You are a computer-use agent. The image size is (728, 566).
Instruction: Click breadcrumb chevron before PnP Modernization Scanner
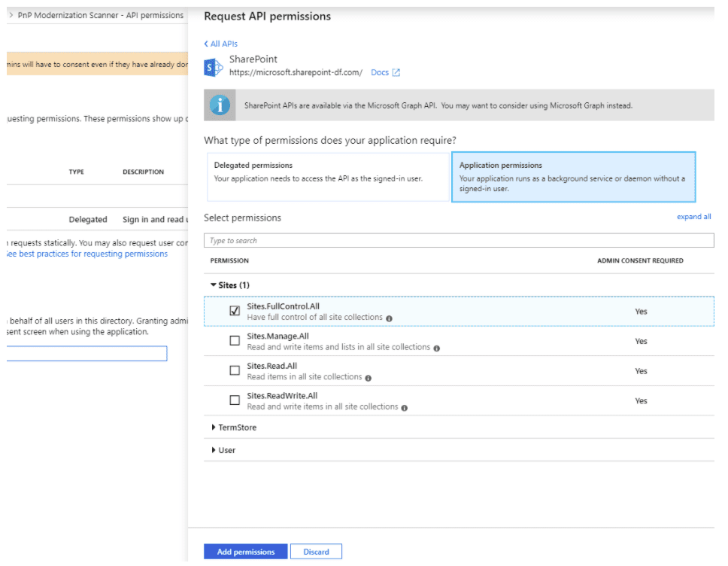[x=11, y=15]
